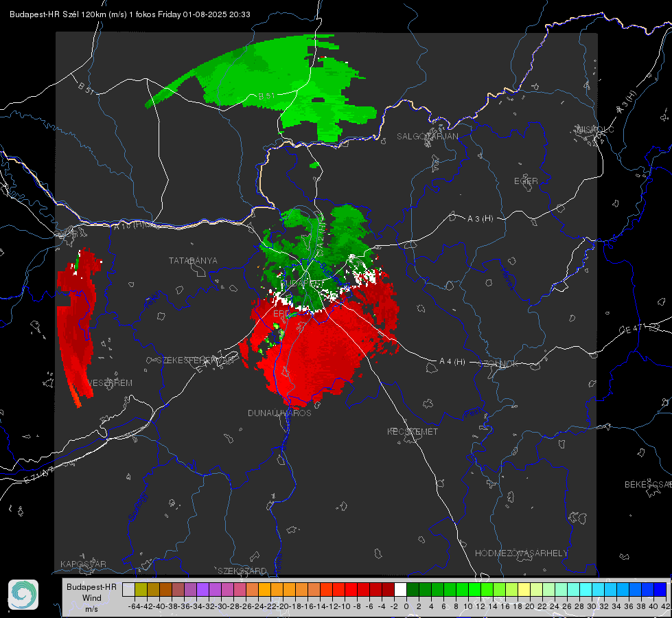Click the '20' value on the wind scale
This screenshot has width=672, height=618.
(x=530, y=606)
